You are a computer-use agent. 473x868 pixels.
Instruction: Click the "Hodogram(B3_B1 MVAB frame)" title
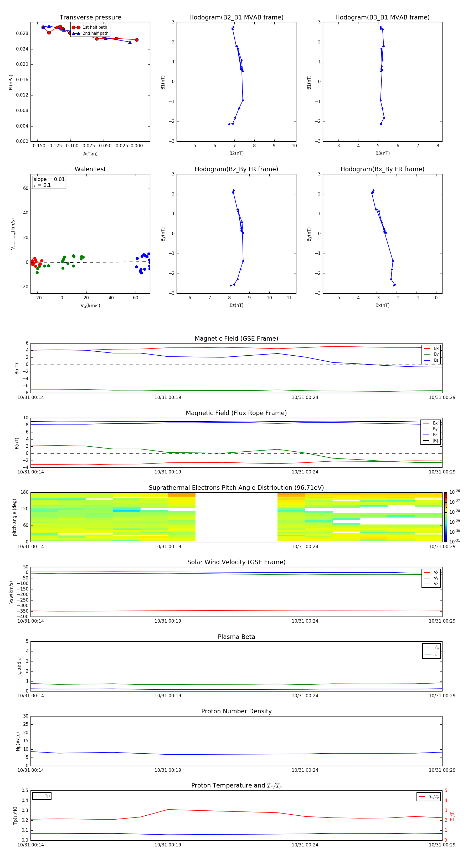click(382, 18)
